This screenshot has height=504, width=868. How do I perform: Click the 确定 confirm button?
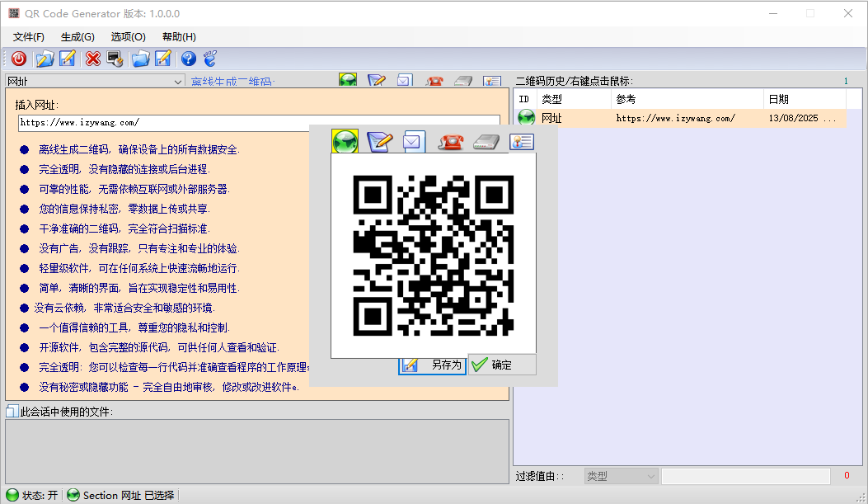pos(502,365)
